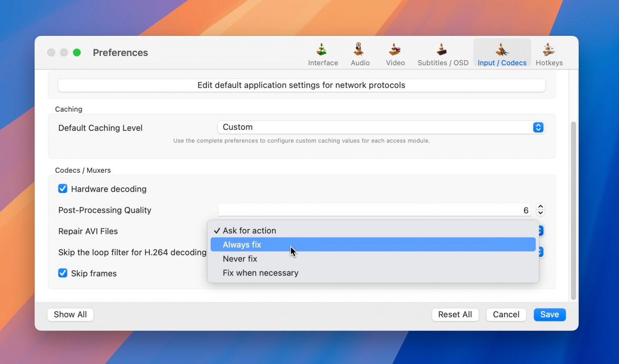Image resolution: width=619 pixels, height=364 pixels.
Task: Open the Interface preferences icon
Action: 322,52
